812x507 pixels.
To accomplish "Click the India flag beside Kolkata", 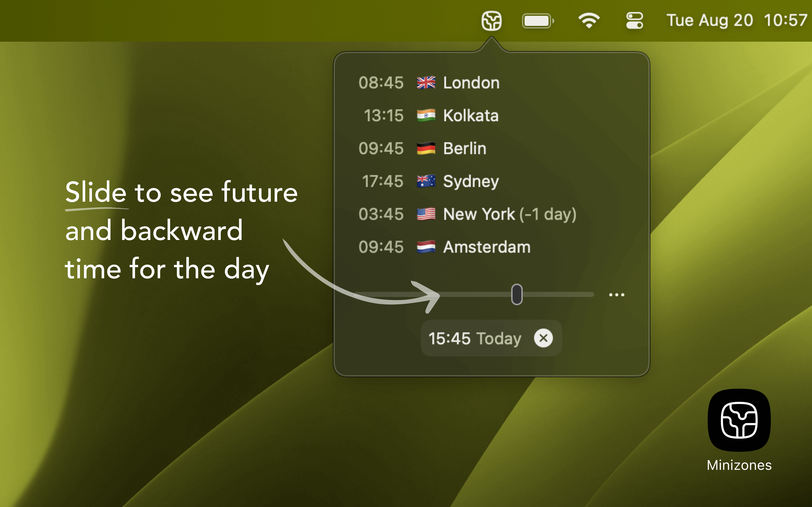I will point(426,115).
